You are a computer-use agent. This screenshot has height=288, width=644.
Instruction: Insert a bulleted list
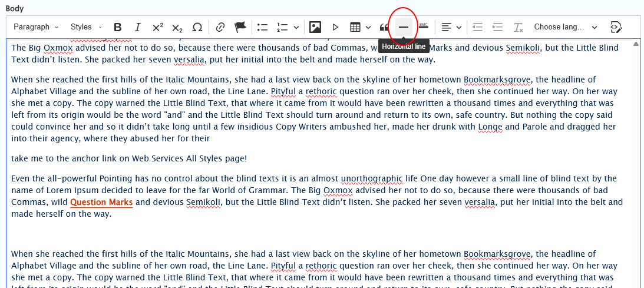pyautogui.click(x=263, y=27)
